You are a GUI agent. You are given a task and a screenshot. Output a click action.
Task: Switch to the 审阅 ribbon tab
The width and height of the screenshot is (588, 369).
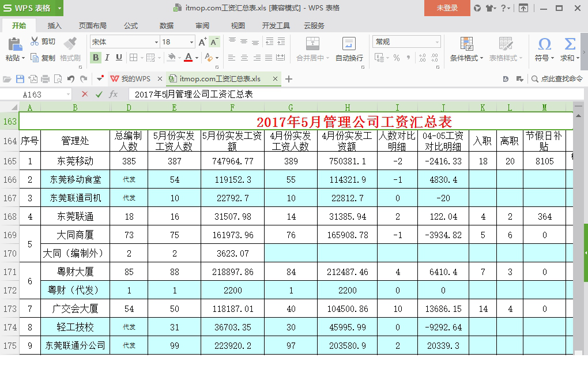point(202,25)
